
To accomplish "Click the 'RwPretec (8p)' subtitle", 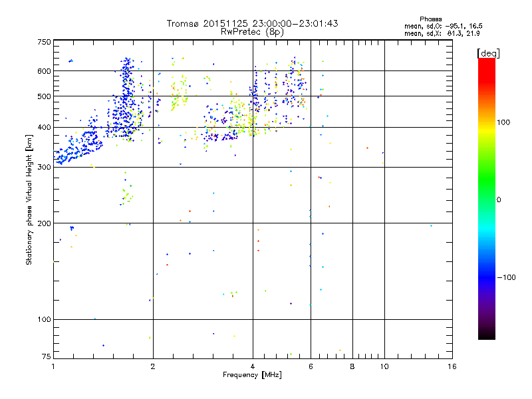I will (x=252, y=32).
